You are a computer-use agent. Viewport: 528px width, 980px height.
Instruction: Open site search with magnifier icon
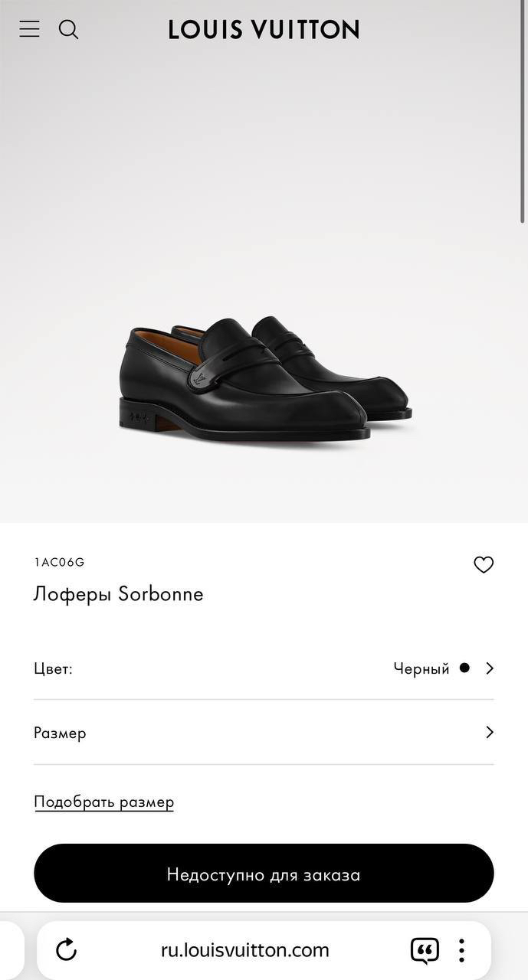(x=69, y=29)
